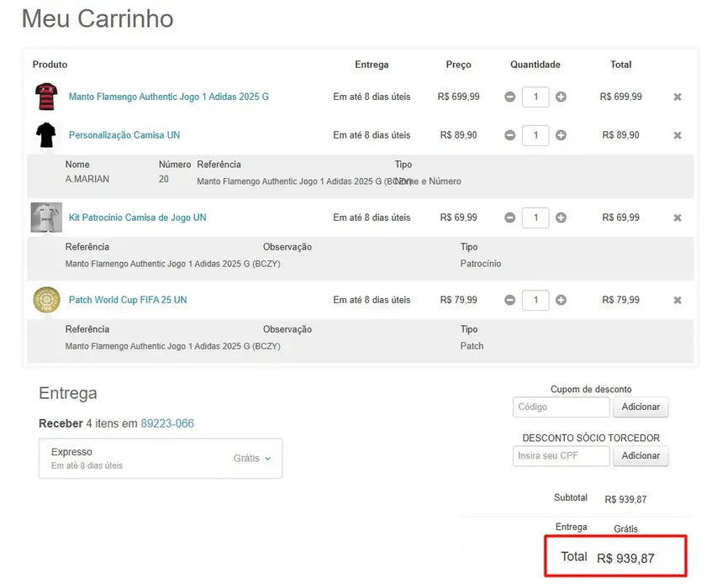Click Adicionar button for discount coupon

coord(641,407)
